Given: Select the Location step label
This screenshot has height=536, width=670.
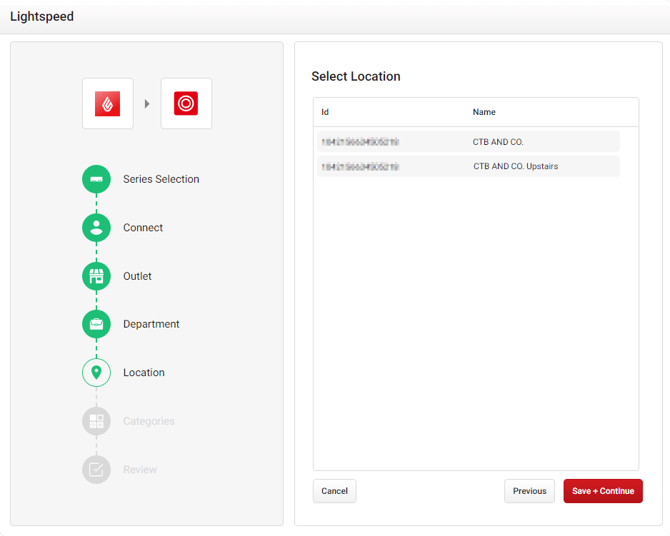Looking at the screenshot, I should coord(144,372).
